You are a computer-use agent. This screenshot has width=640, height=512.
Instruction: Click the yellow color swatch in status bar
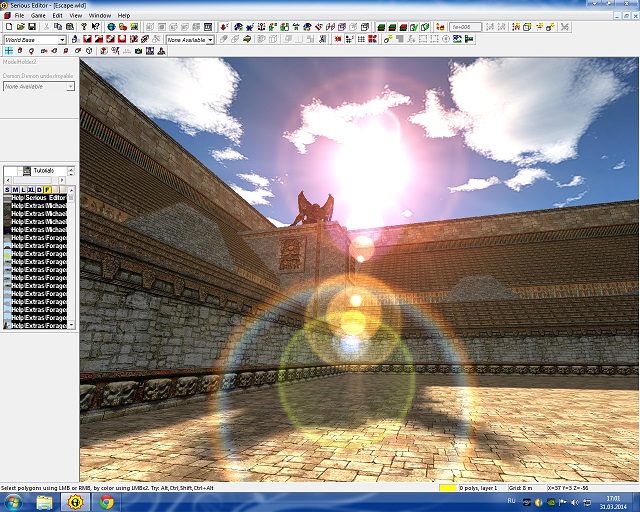pos(447,488)
